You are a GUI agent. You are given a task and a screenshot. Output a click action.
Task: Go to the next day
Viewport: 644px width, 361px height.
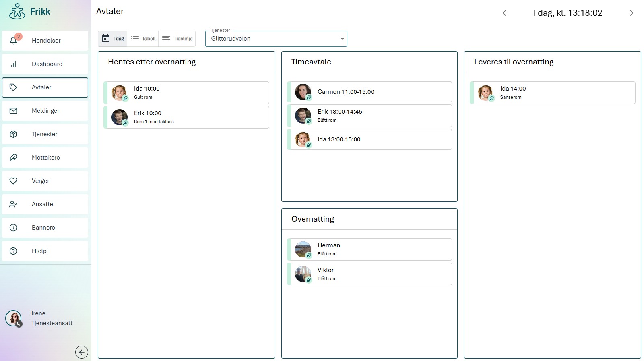pyautogui.click(x=631, y=13)
